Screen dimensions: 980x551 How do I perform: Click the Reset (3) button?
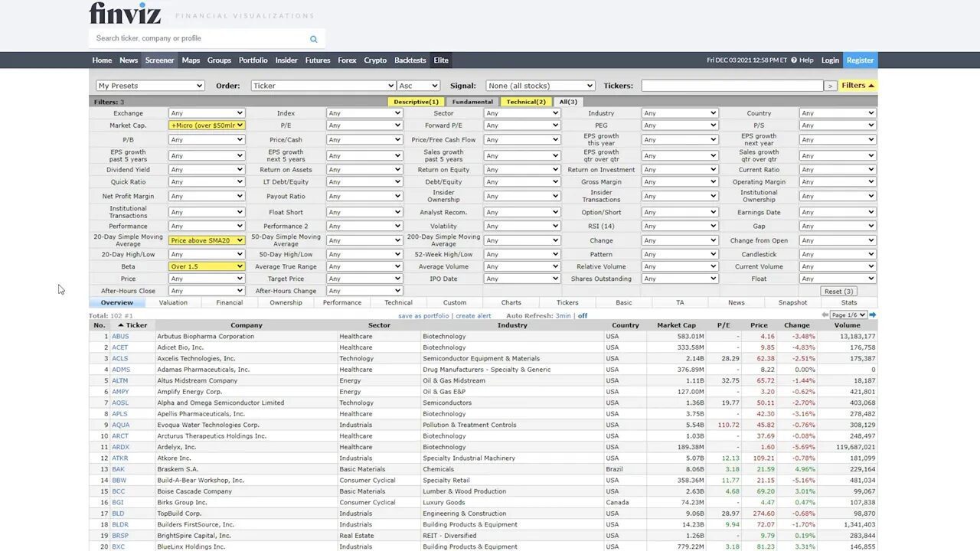point(839,291)
